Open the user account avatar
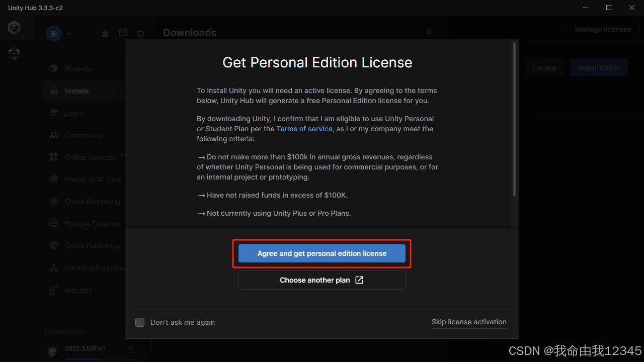The width and height of the screenshot is (644, 362). [54, 34]
